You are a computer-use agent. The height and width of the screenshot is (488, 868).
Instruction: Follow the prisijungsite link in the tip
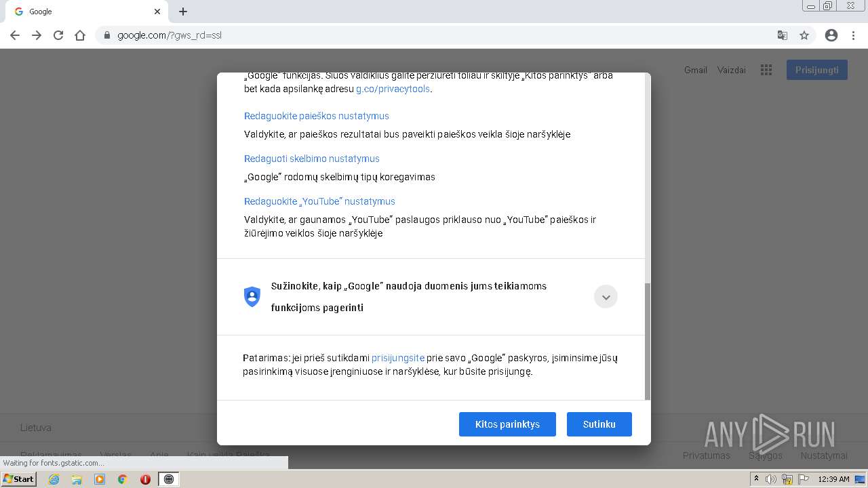(x=398, y=358)
